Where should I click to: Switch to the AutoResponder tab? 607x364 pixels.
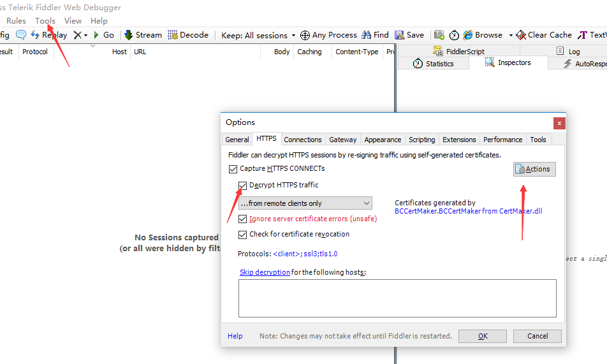pos(585,64)
